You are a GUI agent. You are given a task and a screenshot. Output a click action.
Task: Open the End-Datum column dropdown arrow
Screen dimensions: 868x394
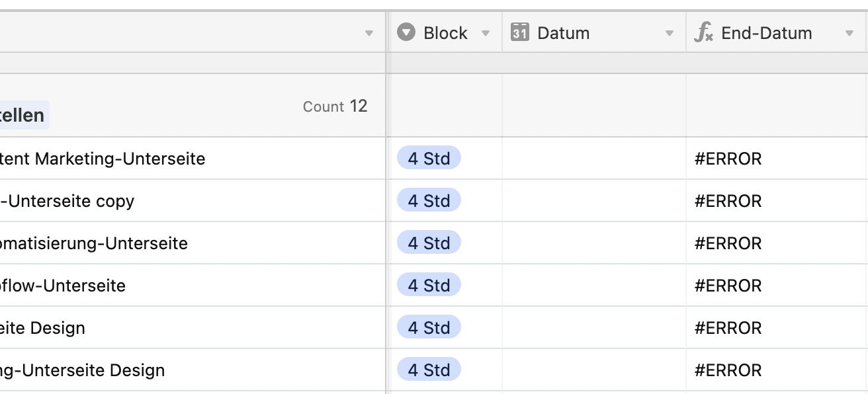(x=849, y=33)
